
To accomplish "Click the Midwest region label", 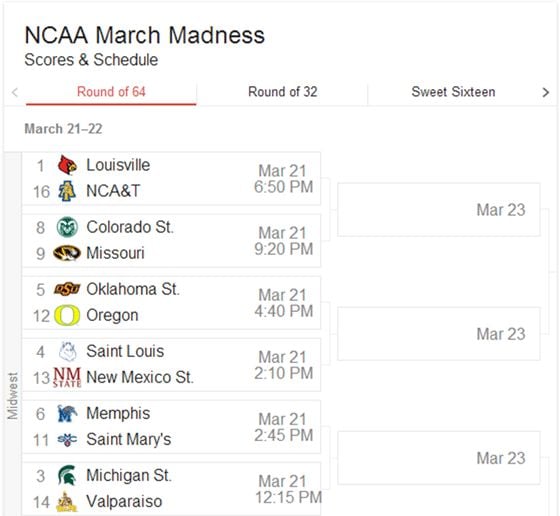I will click(12, 396).
